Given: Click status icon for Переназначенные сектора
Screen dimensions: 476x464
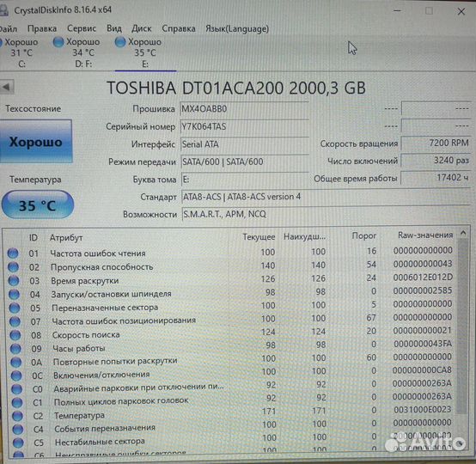Looking at the screenshot, I should pyautogui.click(x=15, y=308).
